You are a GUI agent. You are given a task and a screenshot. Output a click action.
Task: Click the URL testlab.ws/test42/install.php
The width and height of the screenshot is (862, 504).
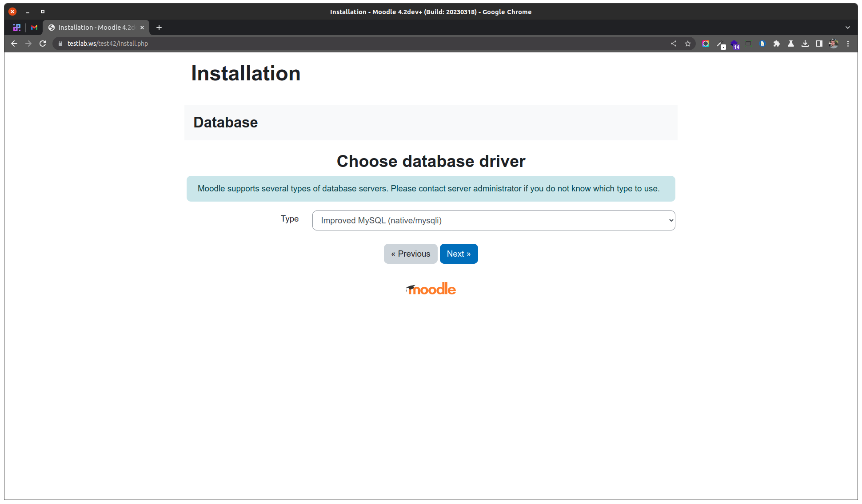coord(108,44)
